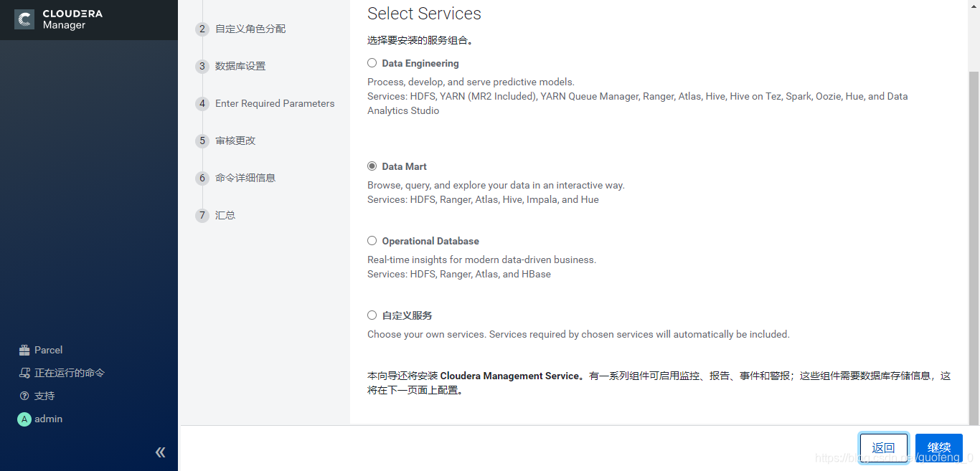Screen dimensions: 980x471
Task: Go to step 4 Enter Required Parameters
Action: [x=275, y=103]
